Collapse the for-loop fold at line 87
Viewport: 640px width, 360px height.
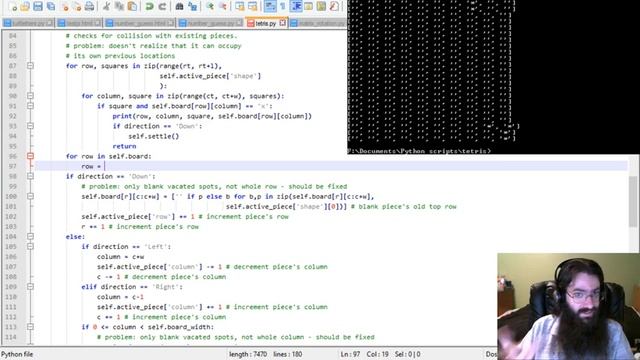pyautogui.click(x=30, y=66)
